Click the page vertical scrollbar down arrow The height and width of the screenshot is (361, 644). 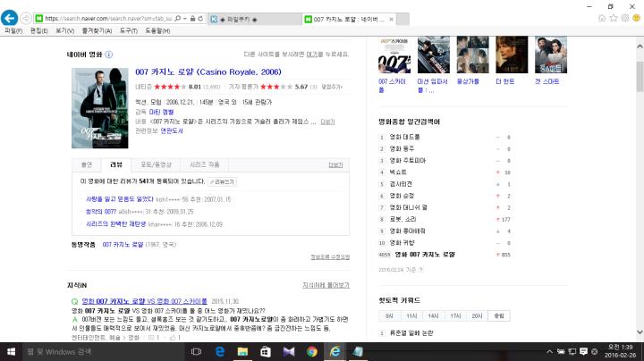coord(640,332)
